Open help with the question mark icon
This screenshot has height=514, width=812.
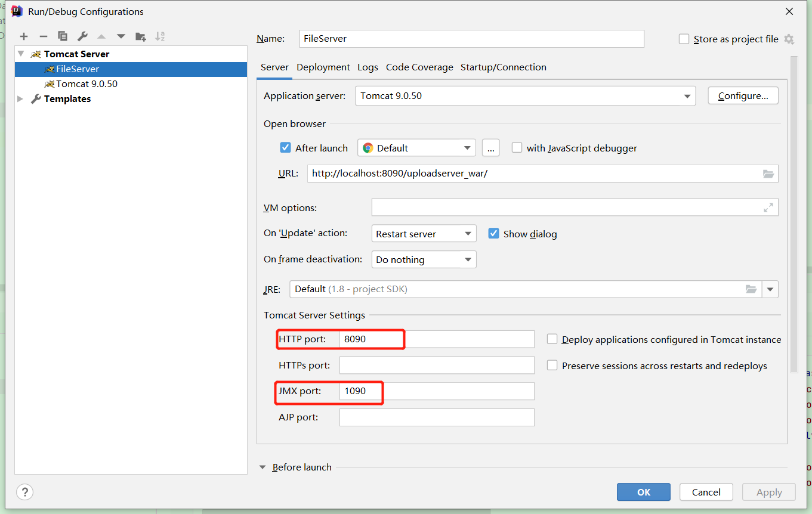24,492
